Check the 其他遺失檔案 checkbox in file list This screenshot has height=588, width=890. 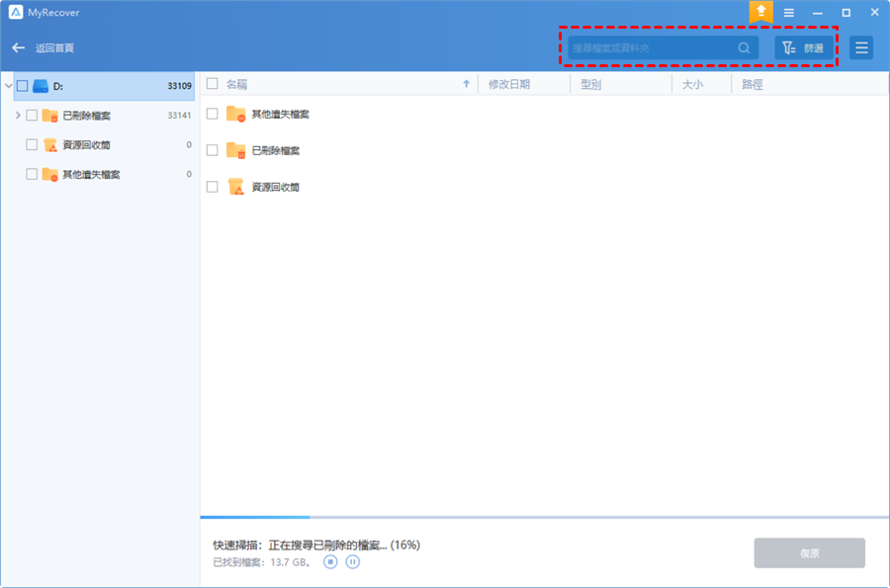click(x=212, y=114)
